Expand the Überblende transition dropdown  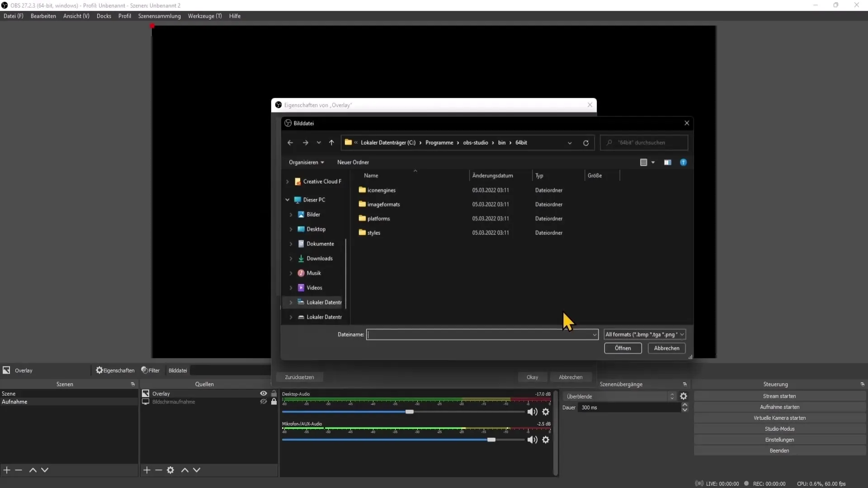point(671,396)
